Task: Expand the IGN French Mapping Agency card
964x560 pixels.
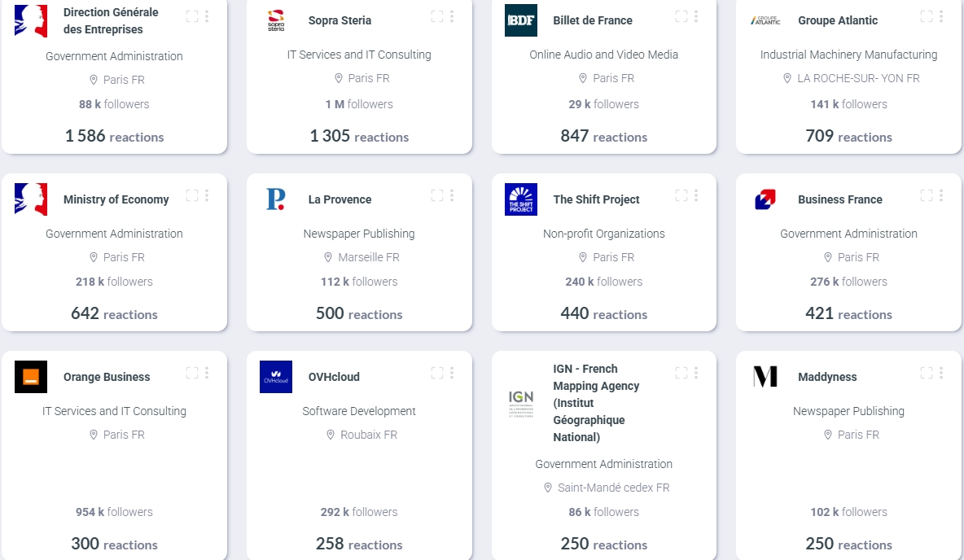Action: point(681,373)
